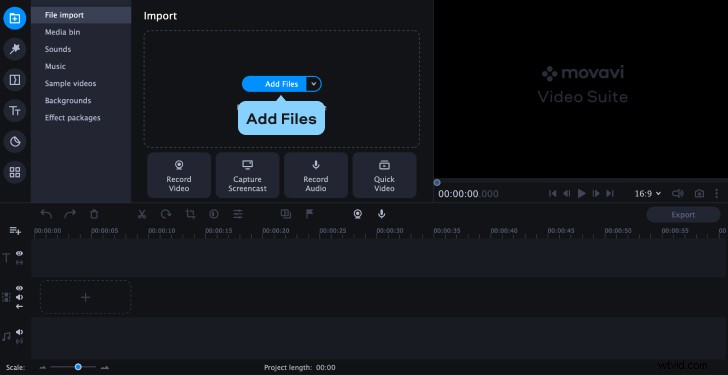The image size is (728, 375).
Task: Mute the video track speaker
Action: (x=20, y=297)
